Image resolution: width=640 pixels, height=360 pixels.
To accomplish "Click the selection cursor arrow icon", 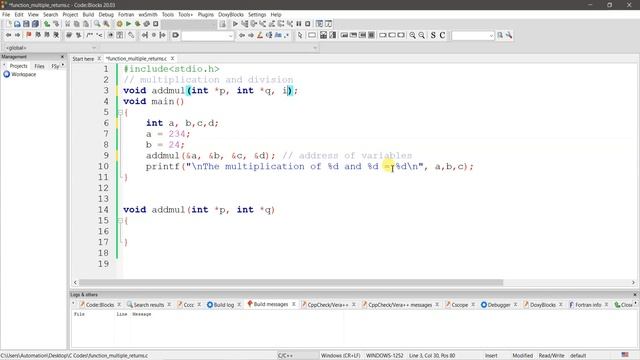I will pos(300,36).
